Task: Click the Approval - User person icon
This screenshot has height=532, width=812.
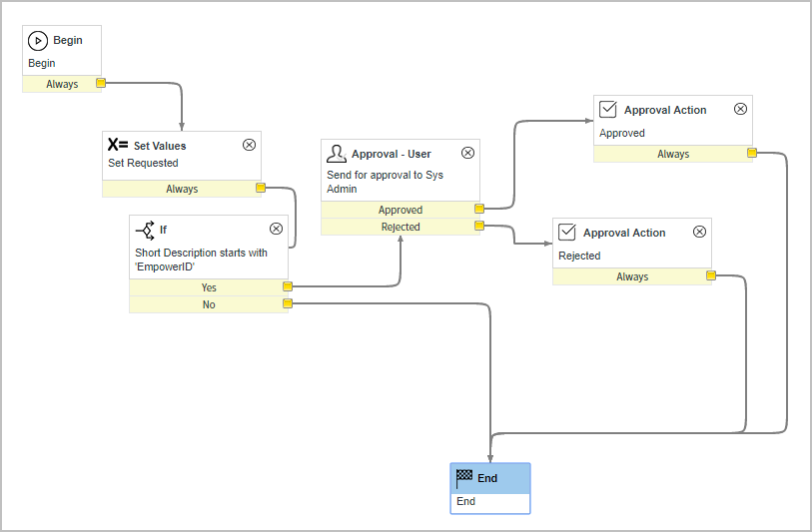Action: point(337,154)
